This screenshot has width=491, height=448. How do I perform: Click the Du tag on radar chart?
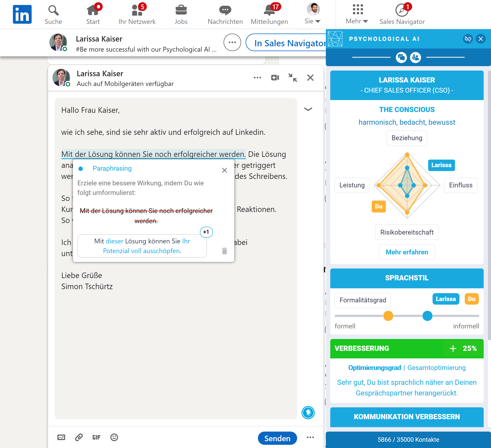click(x=378, y=206)
